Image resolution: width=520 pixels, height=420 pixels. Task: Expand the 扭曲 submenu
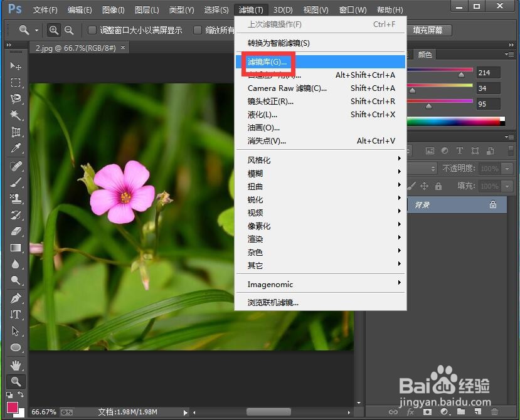coord(321,186)
